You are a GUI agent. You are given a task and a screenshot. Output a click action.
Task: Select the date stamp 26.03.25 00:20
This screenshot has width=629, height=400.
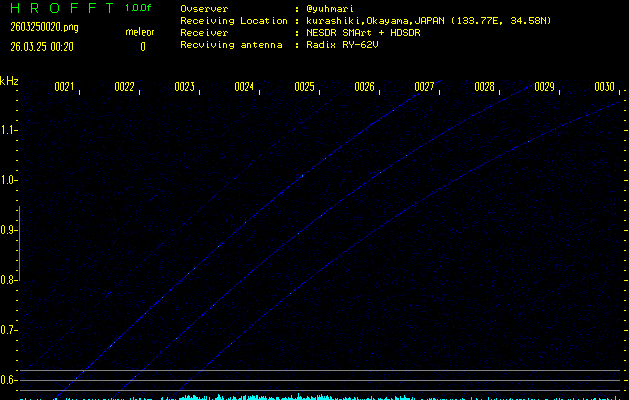click(42, 46)
